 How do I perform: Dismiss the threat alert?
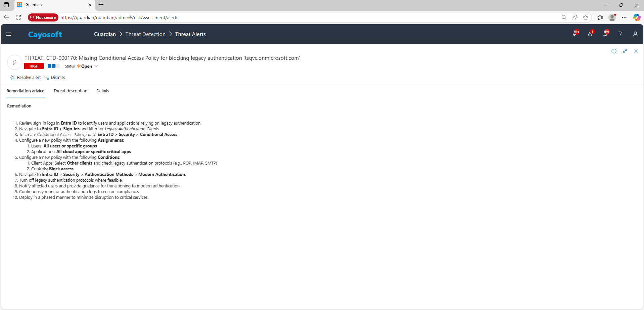(x=55, y=78)
